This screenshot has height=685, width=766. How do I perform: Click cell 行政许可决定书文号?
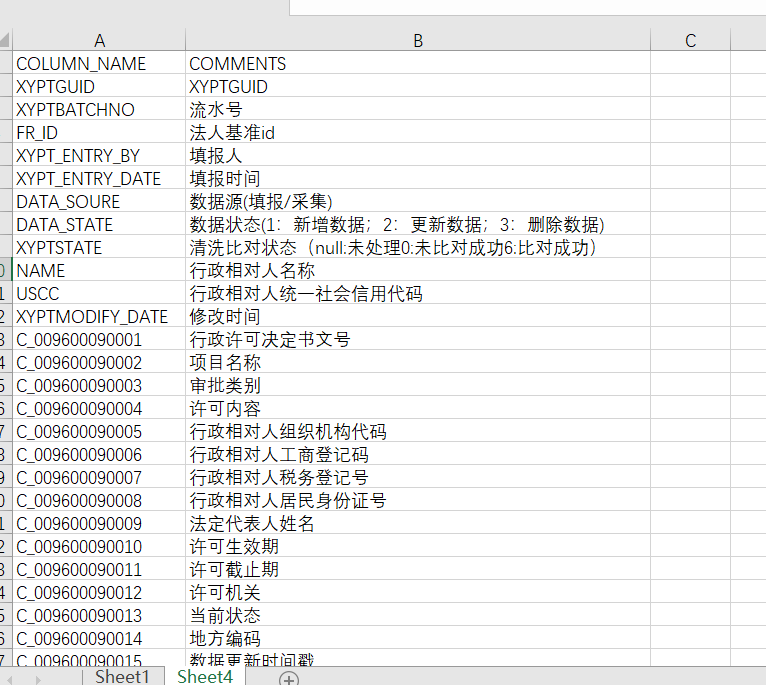coord(418,339)
